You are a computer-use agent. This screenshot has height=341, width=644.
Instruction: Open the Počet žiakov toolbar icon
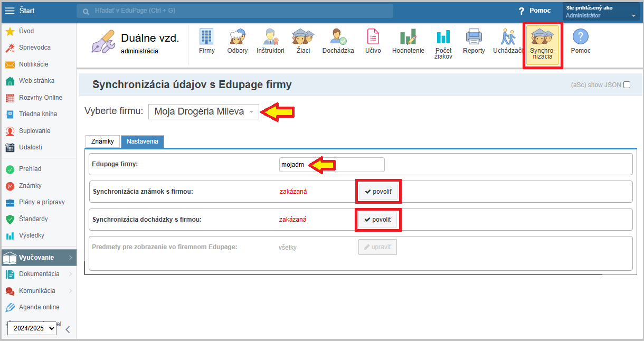[443, 43]
